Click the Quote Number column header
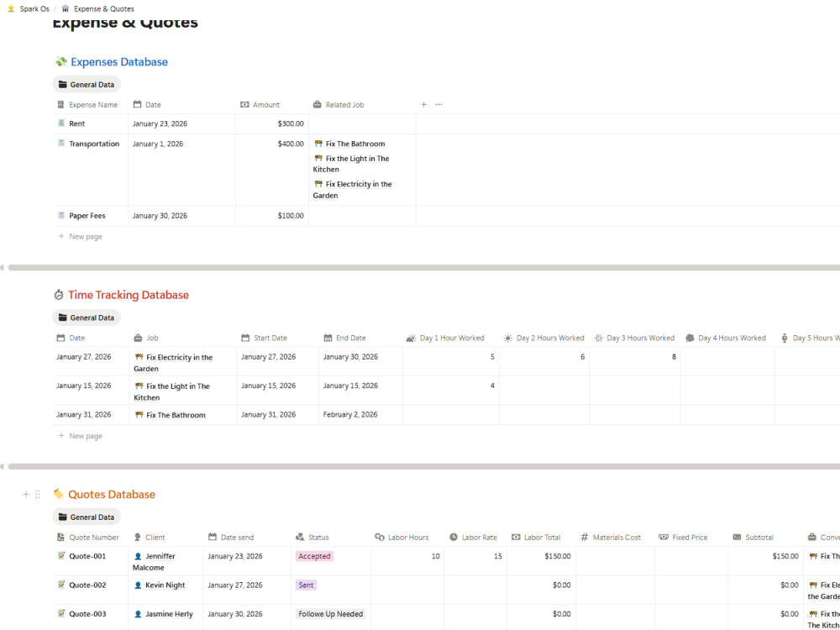Image resolution: width=840 pixels, height=630 pixels. pos(88,538)
